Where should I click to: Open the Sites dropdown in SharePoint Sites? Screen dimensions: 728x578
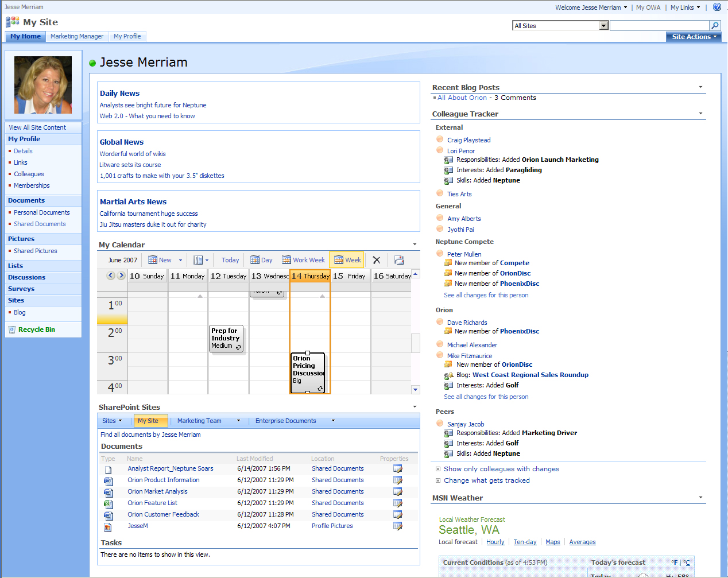(x=112, y=421)
